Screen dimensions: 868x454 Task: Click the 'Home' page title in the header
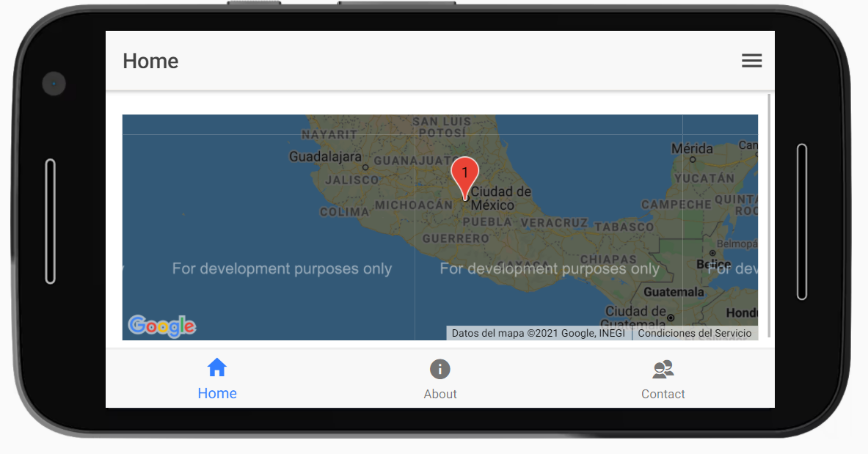tap(150, 62)
